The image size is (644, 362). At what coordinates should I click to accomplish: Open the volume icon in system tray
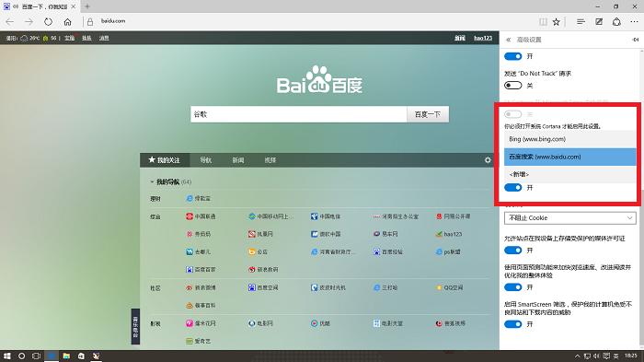[x=596, y=356]
